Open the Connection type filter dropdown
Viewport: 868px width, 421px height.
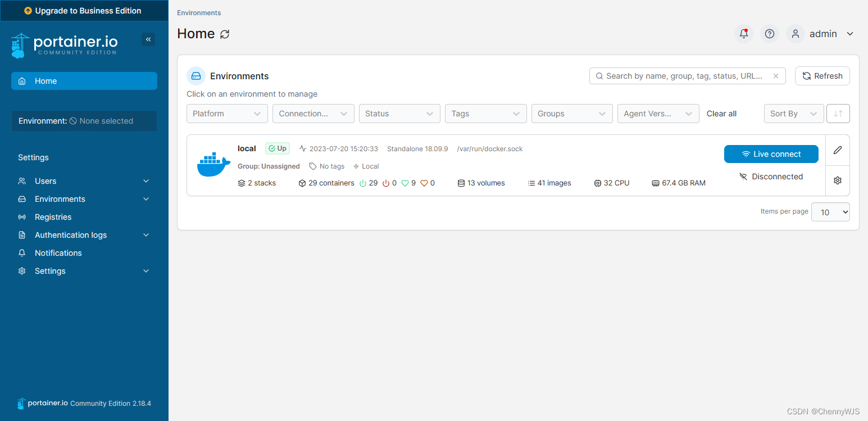313,114
